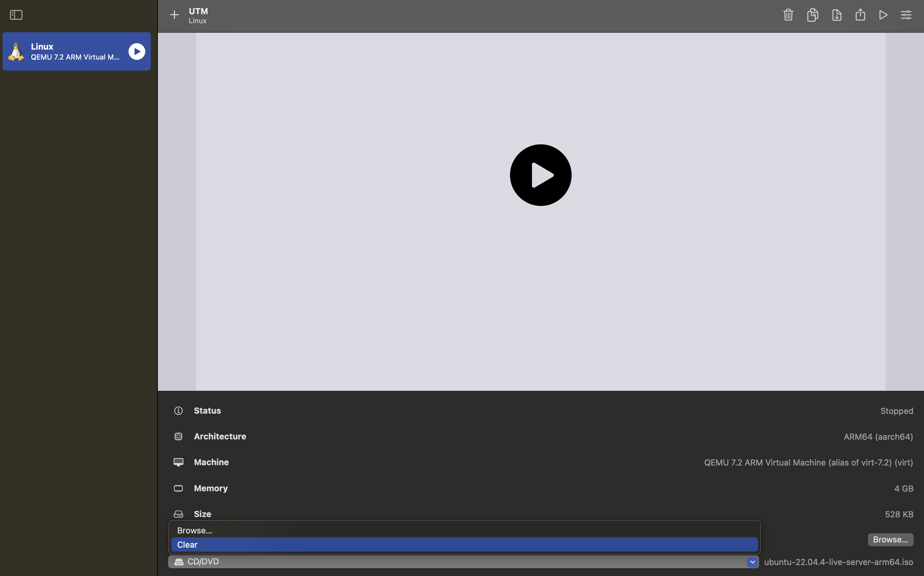Open the CD/DVD dropdown

(463, 562)
